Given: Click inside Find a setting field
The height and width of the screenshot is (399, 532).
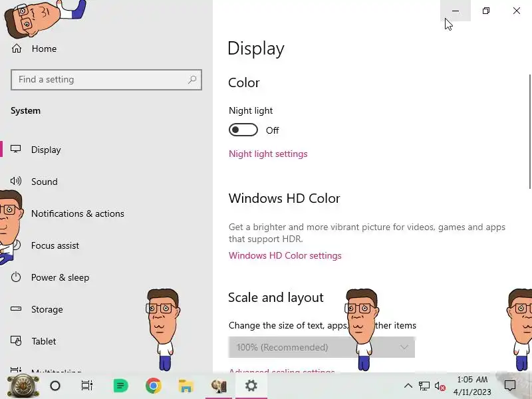Looking at the screenshot, I should point(106,80).
